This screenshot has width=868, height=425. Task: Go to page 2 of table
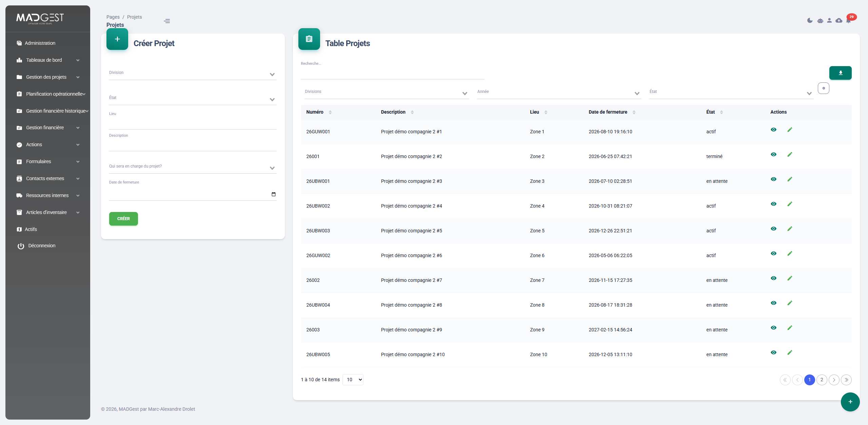[822, 380]
